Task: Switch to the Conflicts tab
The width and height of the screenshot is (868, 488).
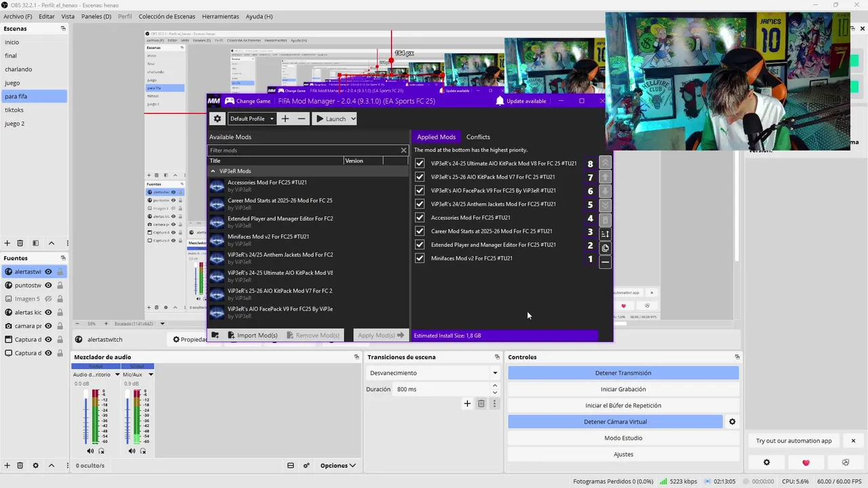Action: pos(478,137)
